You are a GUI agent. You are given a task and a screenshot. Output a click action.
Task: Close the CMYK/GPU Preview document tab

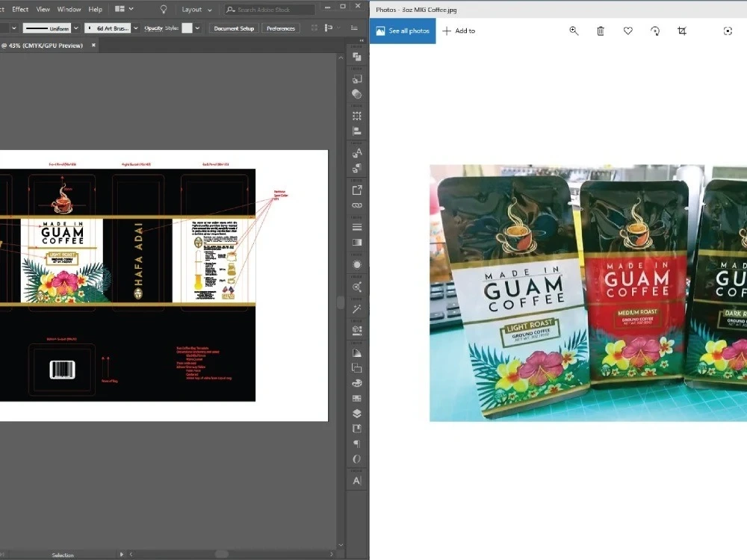93,46
